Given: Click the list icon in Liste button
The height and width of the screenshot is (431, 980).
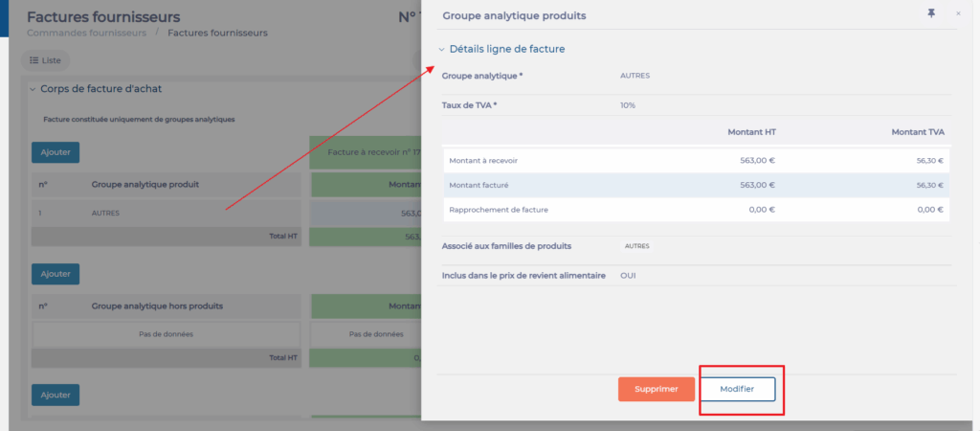Looking at the screenshot, I should tap(34, 60).
